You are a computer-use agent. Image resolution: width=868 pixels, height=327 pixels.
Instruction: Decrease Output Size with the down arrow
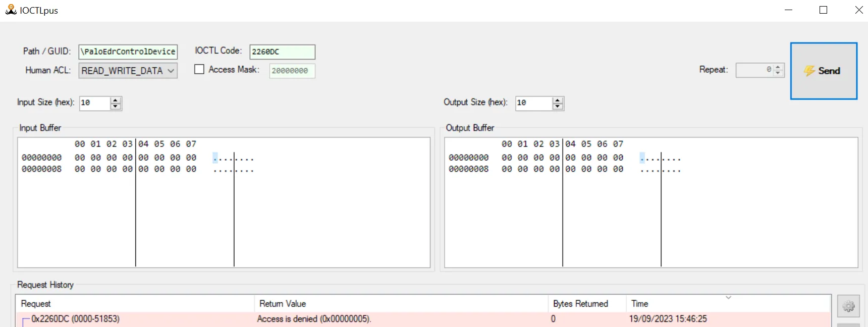pyautogui.click(x=558, y=106)
